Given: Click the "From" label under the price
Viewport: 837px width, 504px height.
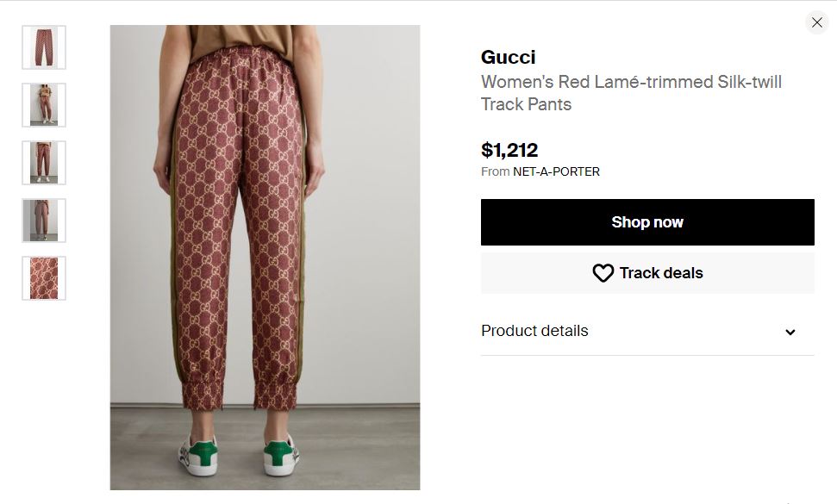Looking at the screenshot, I should point(495,171).
